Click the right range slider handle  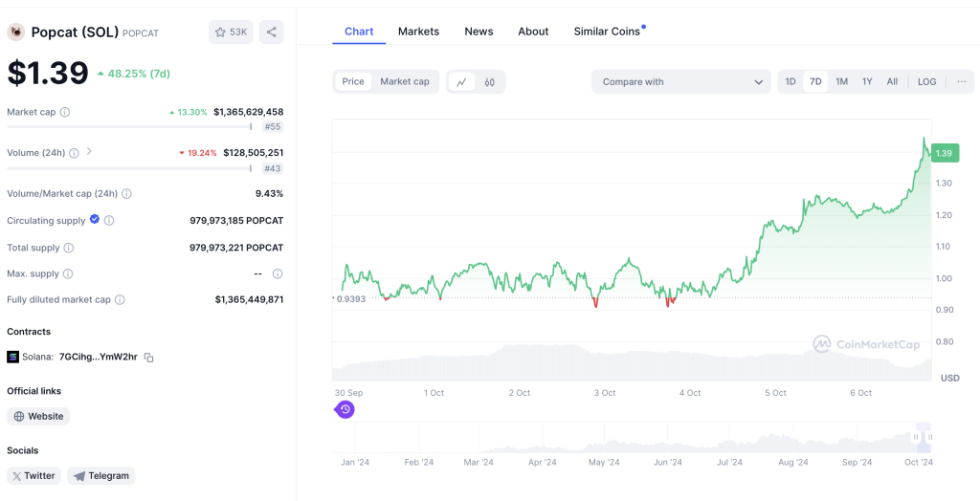[930, 437]
